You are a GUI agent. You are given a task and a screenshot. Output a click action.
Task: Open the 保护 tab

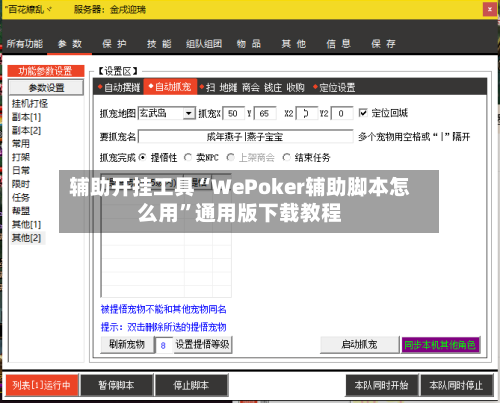point(114,44)
